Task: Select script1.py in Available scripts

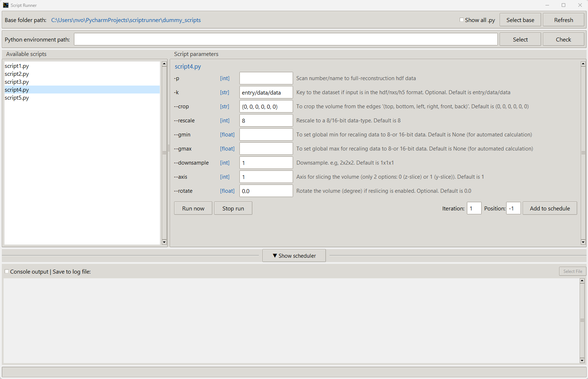Action: 82,66
